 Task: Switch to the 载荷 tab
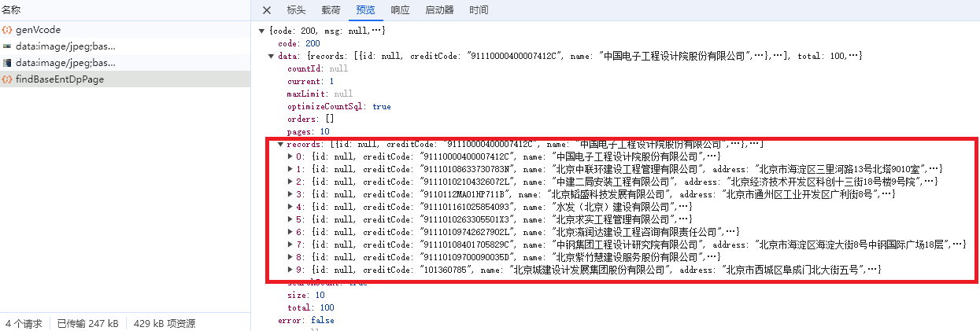point(331,10)
